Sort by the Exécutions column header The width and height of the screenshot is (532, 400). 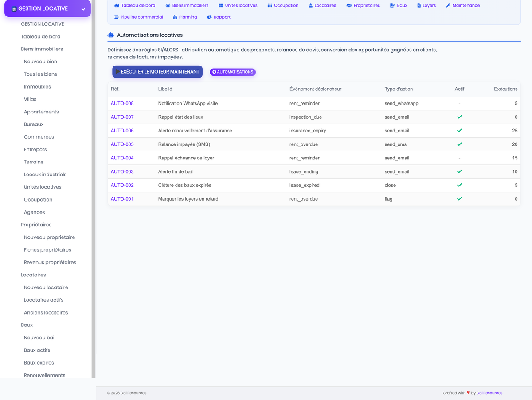point(506,89)
